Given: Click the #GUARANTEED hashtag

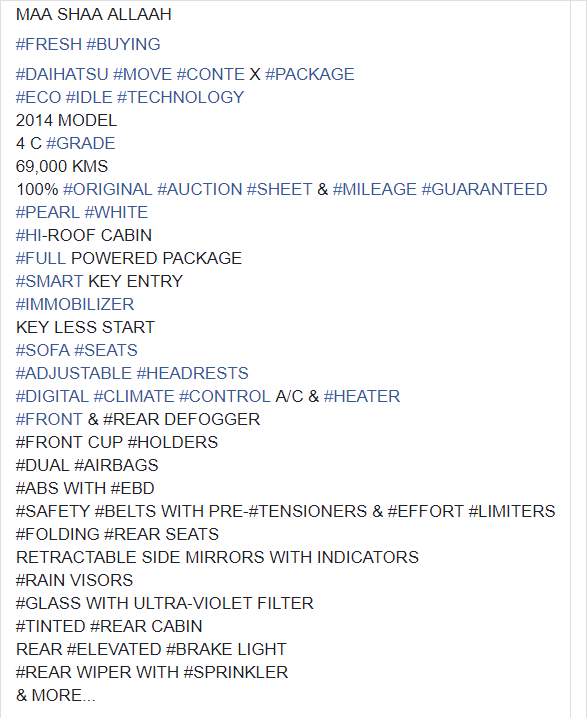Looking at the screenshot, I should (484, 189).
